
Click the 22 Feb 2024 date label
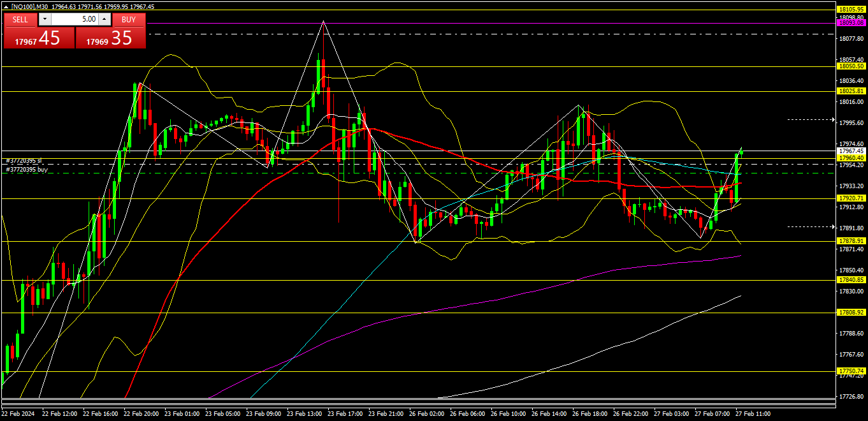(x=17, y=414)
